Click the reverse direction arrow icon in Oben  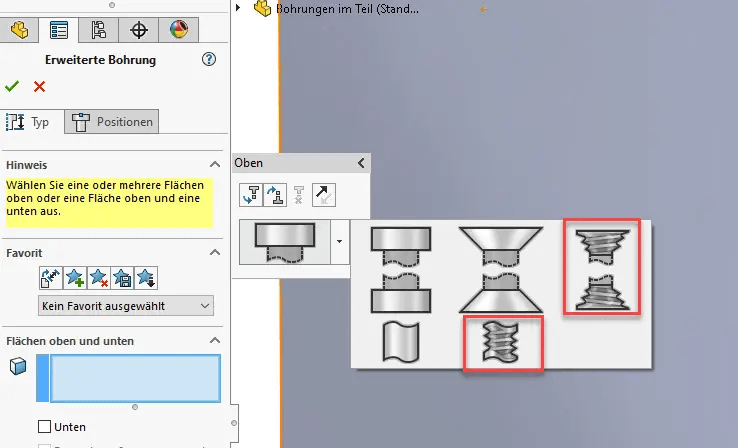324,194
